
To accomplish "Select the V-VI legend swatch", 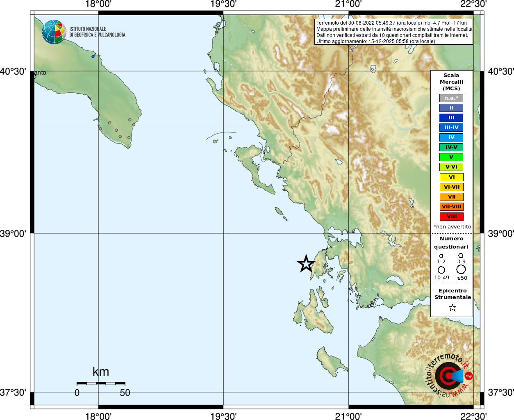I will pyautogui.click(x=451, y=167).
